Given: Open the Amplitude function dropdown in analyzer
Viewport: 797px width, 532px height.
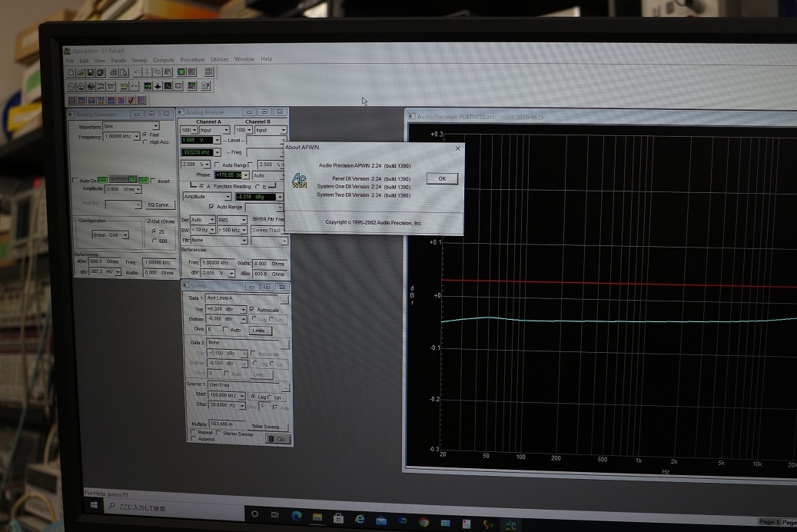Looking at the screenshot, I should pyautogui.click(x=227, y=196).
